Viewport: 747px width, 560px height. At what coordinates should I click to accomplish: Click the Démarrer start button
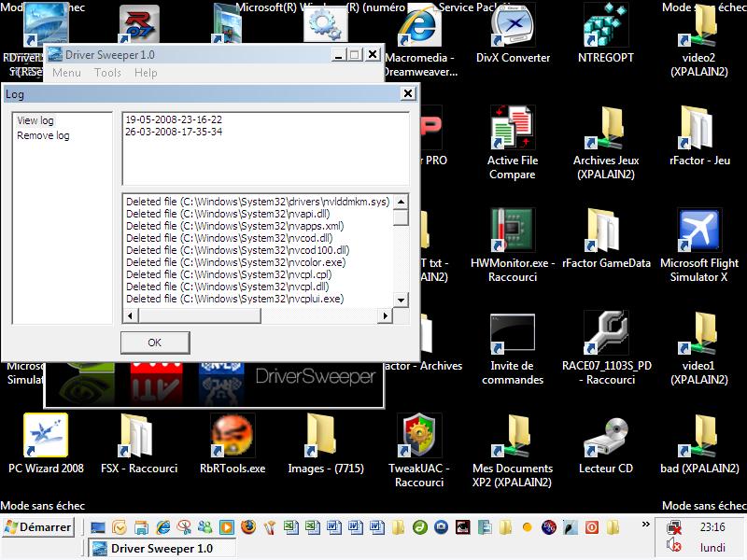click(38, 527)
